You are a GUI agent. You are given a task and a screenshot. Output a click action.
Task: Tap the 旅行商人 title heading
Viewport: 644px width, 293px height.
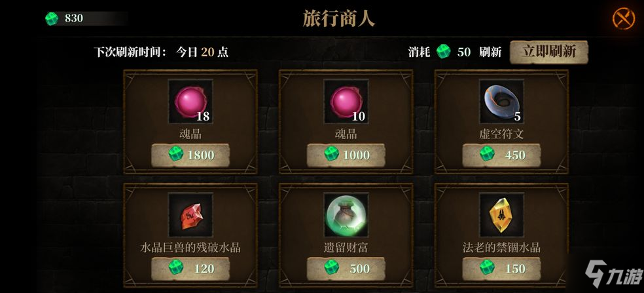click(339, 19)
